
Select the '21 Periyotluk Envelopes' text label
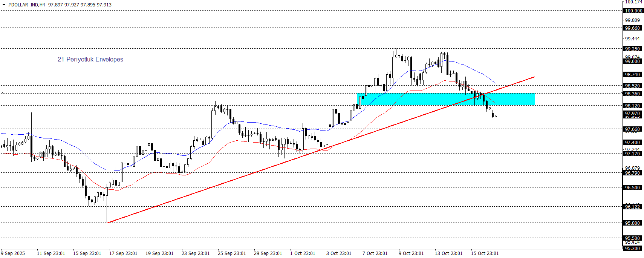point(90,59)
